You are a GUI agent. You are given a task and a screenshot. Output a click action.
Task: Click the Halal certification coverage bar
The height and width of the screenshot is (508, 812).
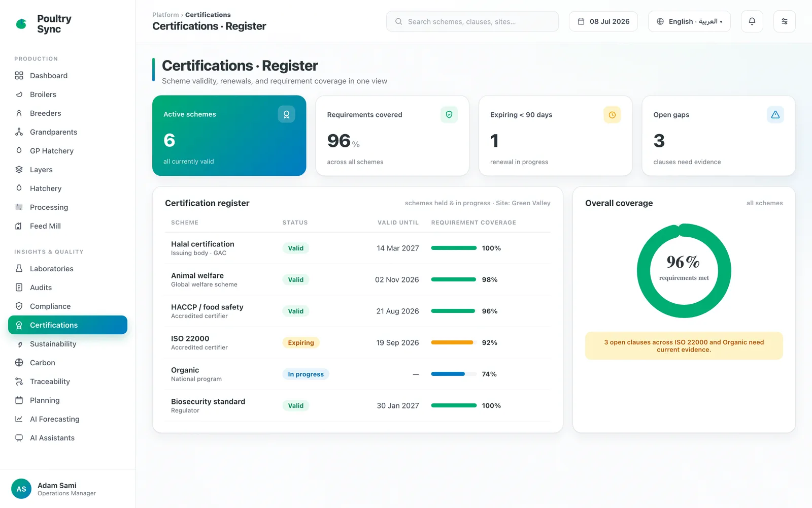pyautogui.click(x=454, y=248)
